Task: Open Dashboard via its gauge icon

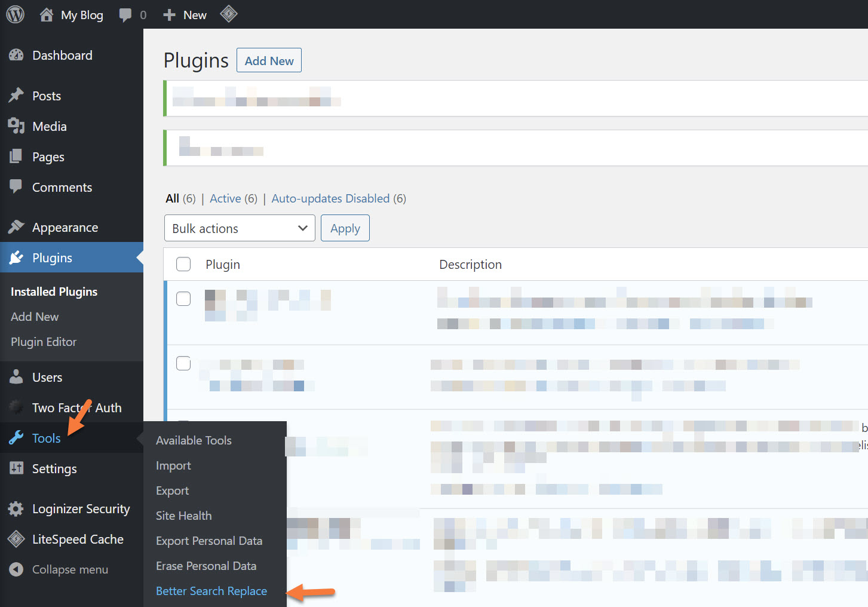Action: [x=16, y=56]
